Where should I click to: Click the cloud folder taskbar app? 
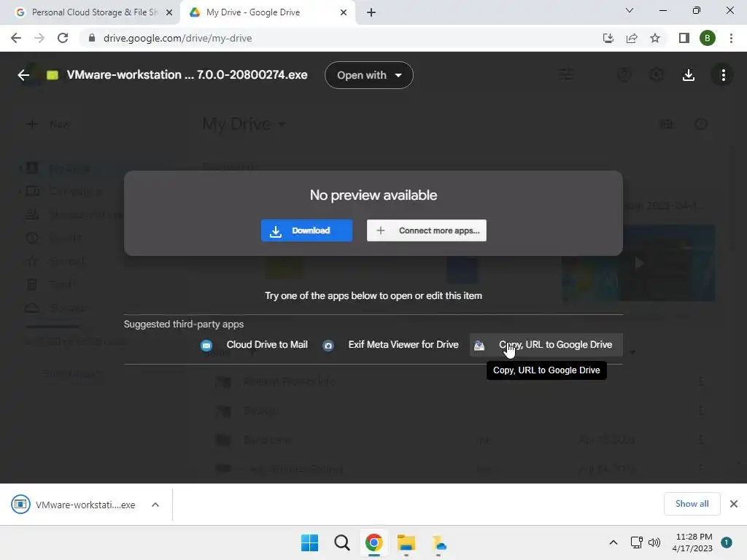click(438, 542)
